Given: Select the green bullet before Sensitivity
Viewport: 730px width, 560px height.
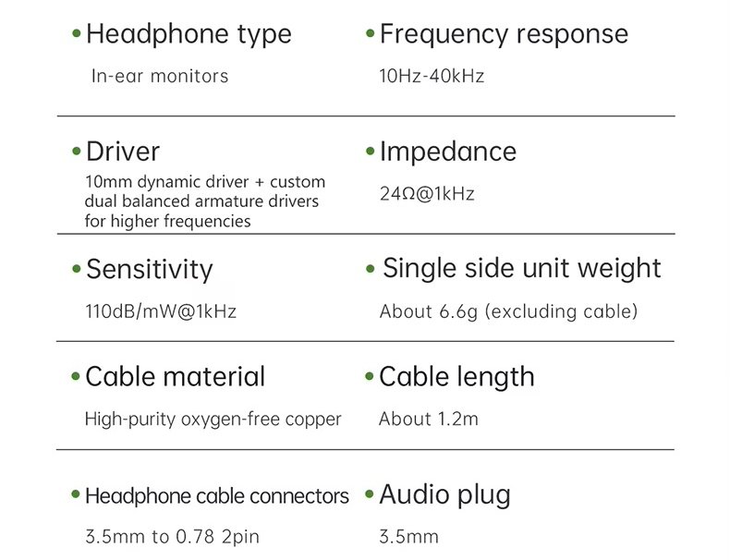Looking at the screenshot, I should coord(77,270).
